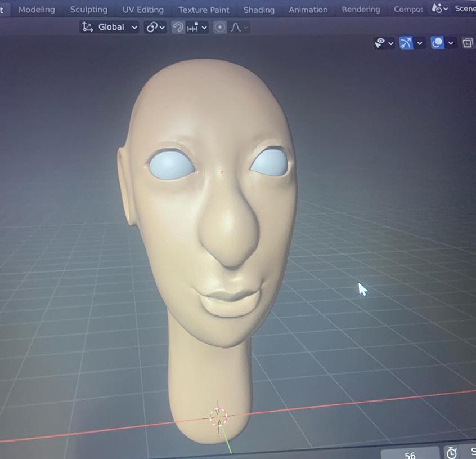The height and width of the screenshot is (459, 476).
Task: Click the orange object origin dot
Action: point(222,172)
